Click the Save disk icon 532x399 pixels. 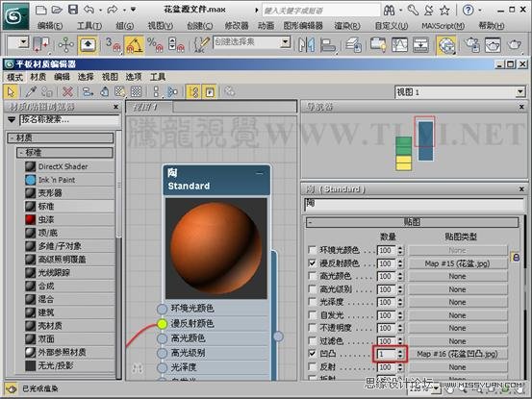pyautogui.click(x=73, y=10)
